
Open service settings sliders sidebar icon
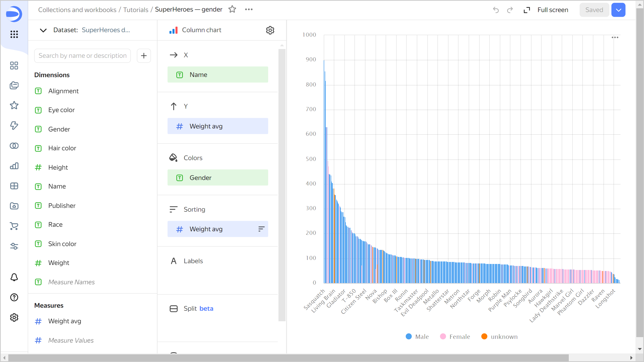click(x=14, y=246)
